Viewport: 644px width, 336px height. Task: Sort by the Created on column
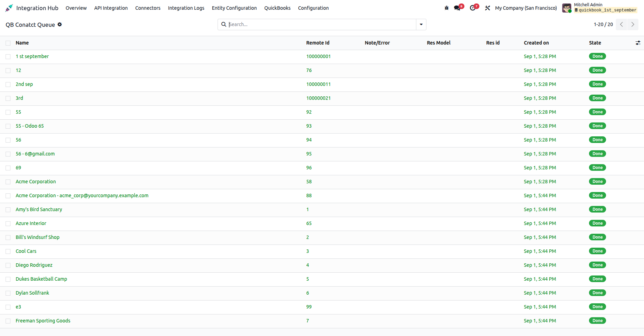(536, 43)
